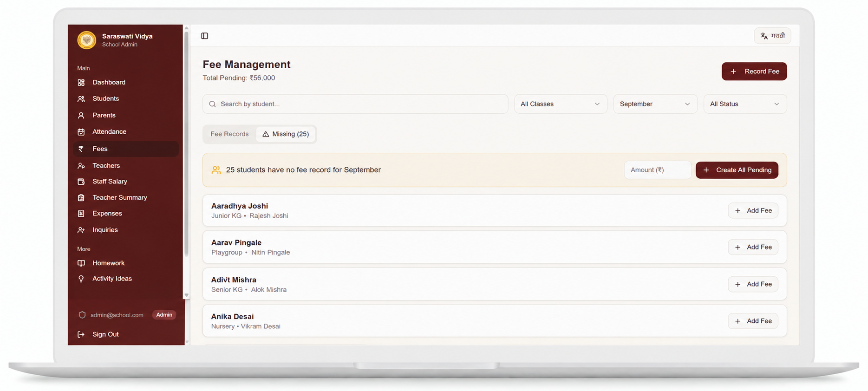Click the Staff Salary wallet icon
Image resolution: width=868 pixels, height=391 pixels.
81,182
